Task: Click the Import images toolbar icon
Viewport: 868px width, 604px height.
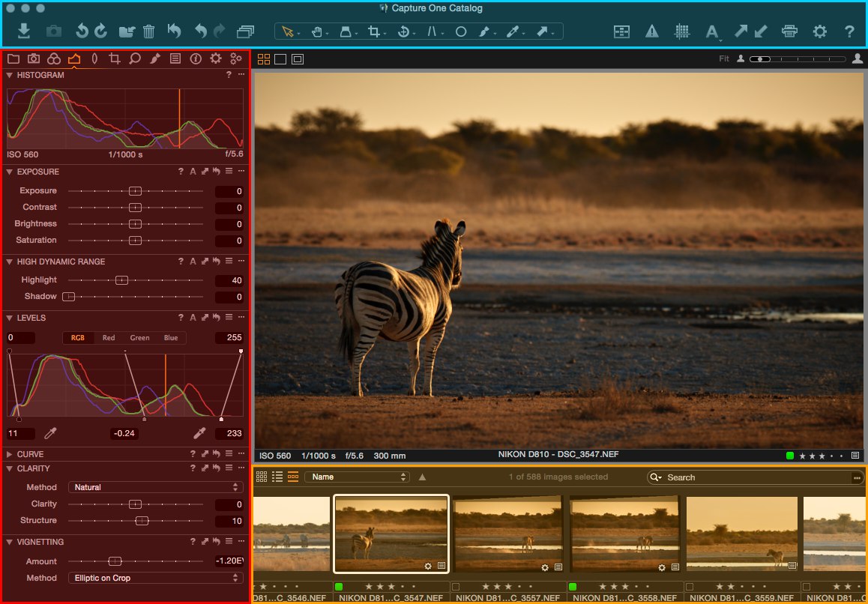Action: [x=24, y=31]
